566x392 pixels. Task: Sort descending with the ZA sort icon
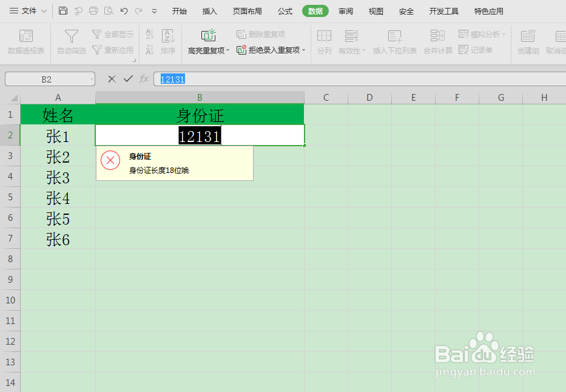click(149, 49)
